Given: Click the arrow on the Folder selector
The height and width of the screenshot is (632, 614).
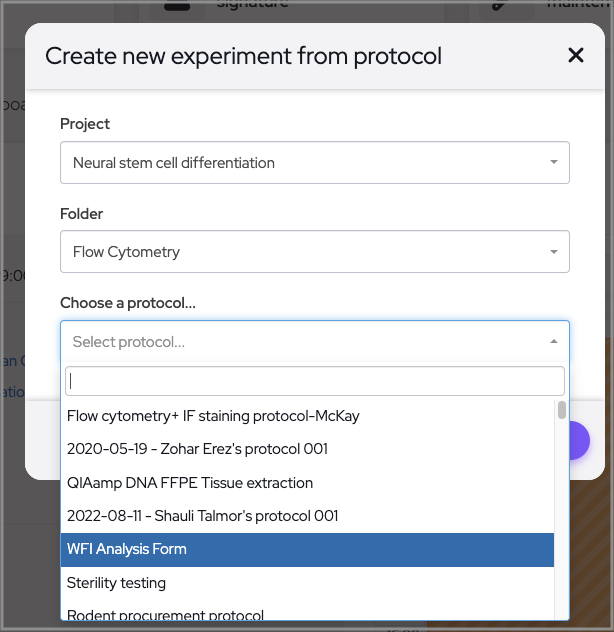Looking at the screenshot, I should 554,252.
